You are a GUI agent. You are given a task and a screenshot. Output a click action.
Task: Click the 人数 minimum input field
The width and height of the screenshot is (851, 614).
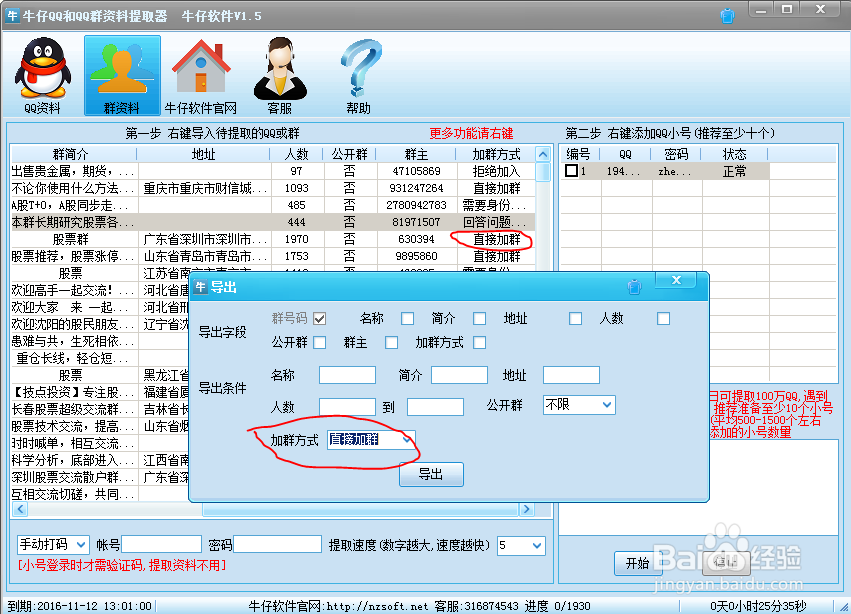(347, 407)
